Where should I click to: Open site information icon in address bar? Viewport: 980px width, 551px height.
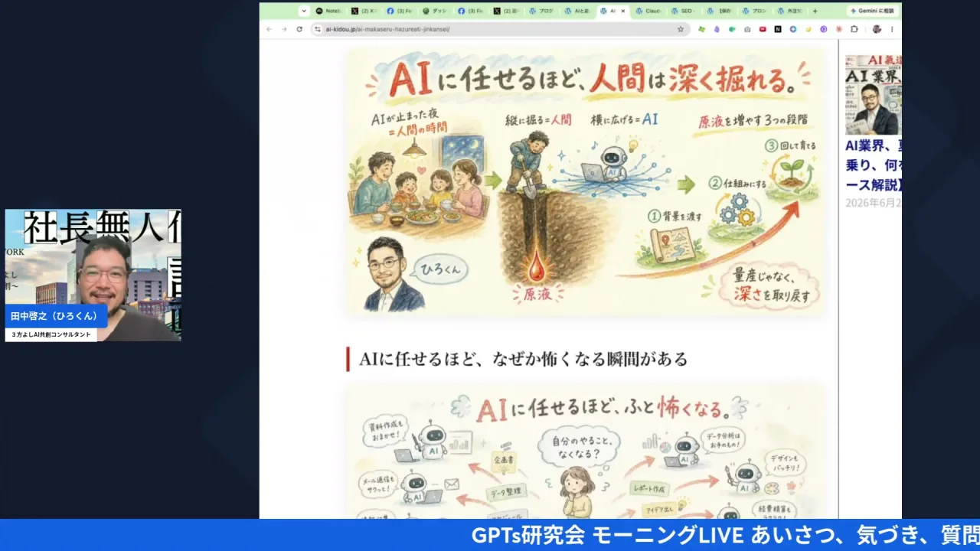pyautogui.click(x=318, y=29)
